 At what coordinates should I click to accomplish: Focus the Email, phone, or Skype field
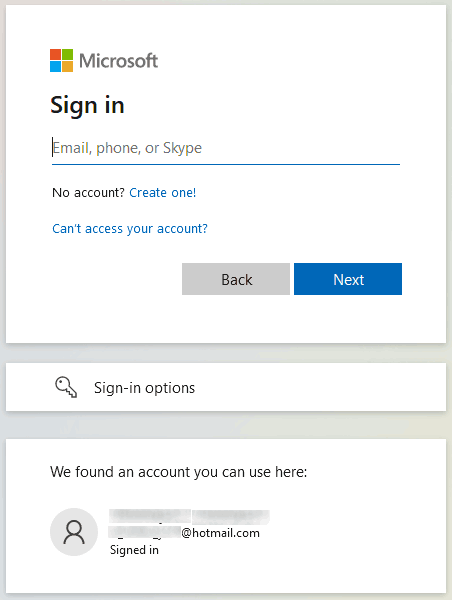point(226,148)
